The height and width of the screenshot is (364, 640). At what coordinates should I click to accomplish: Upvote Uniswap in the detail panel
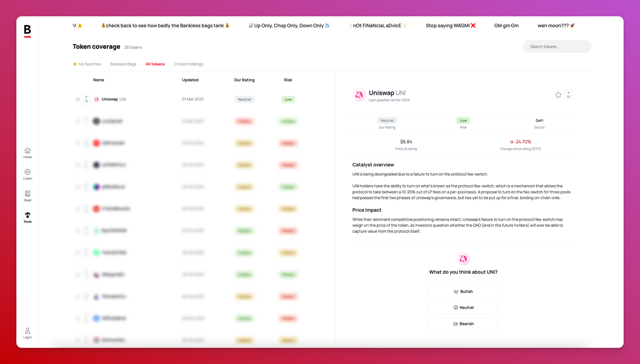pyautogui.click(x=568, y=95)
